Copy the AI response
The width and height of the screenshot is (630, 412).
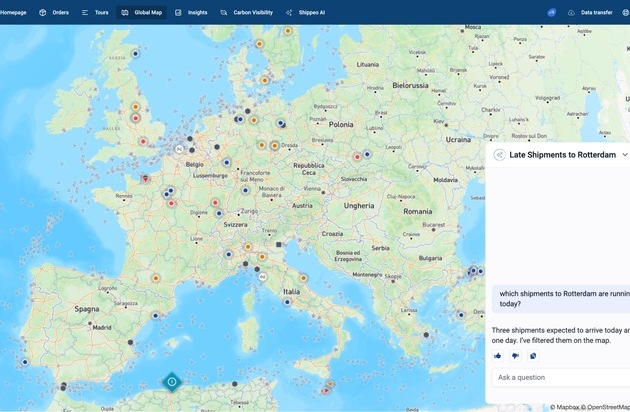pos(533,355)
